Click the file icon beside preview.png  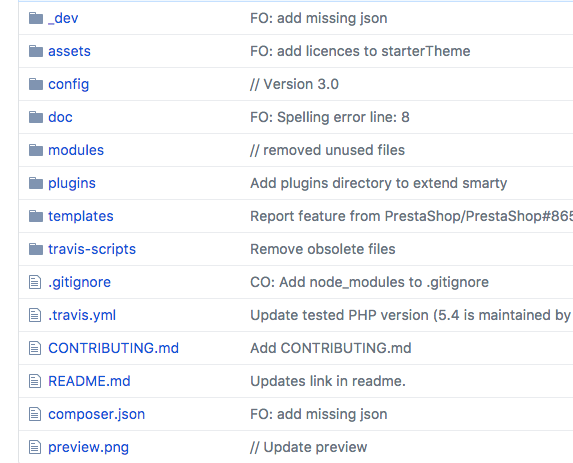pos(35,447)
